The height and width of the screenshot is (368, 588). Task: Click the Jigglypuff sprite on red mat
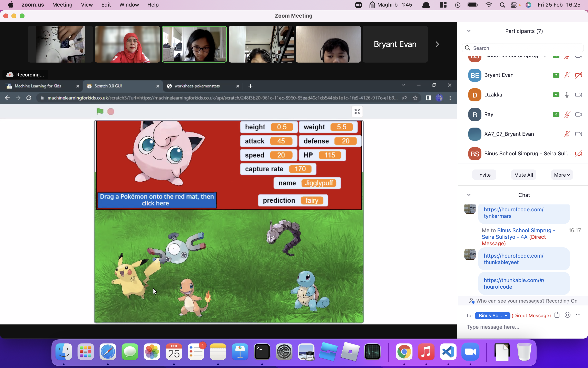165,153
